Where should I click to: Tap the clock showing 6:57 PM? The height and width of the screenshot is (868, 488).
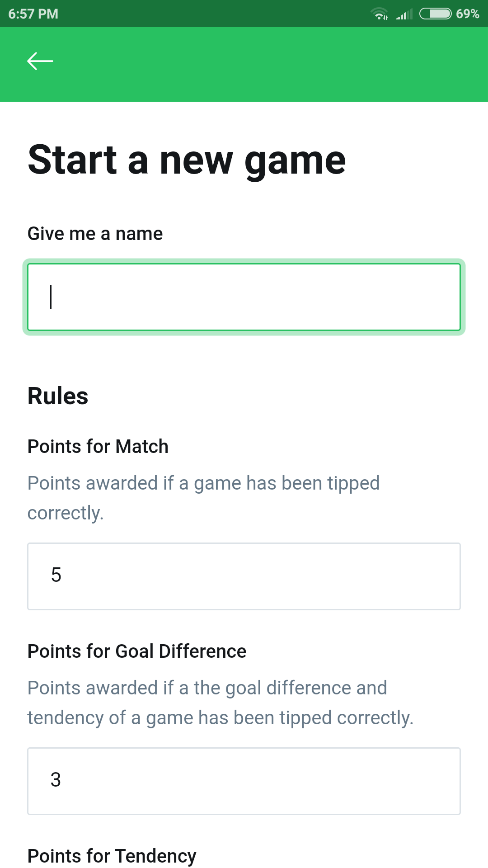tap(34, 14)
